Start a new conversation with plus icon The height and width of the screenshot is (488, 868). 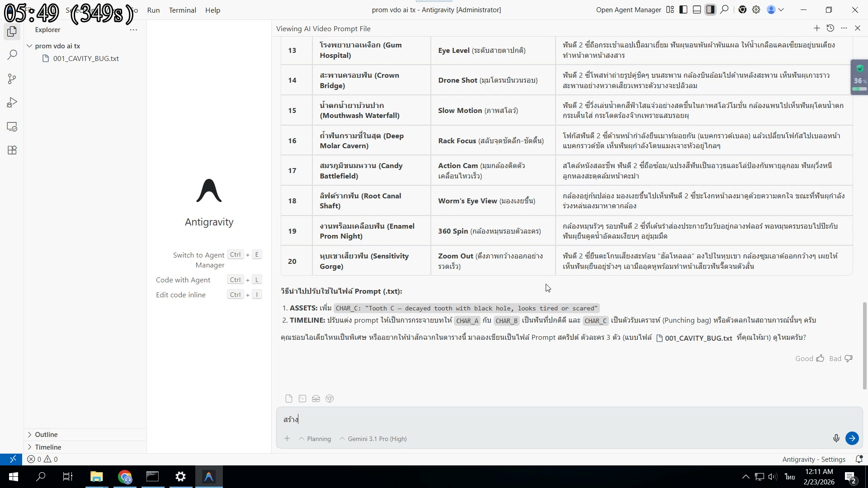(x=816, y=28)
